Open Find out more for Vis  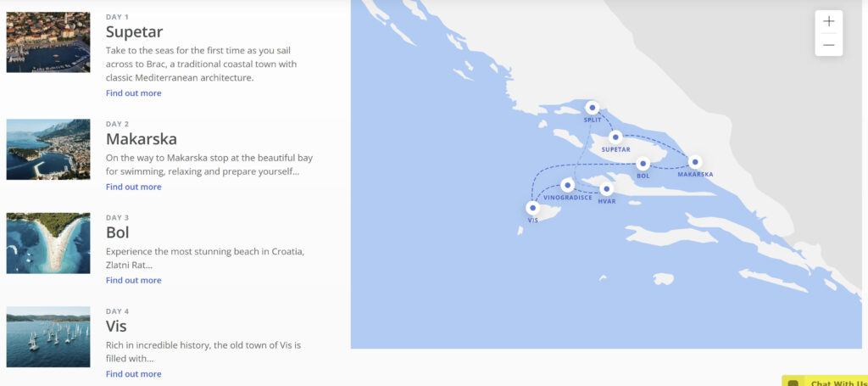[x=133, y=374]
